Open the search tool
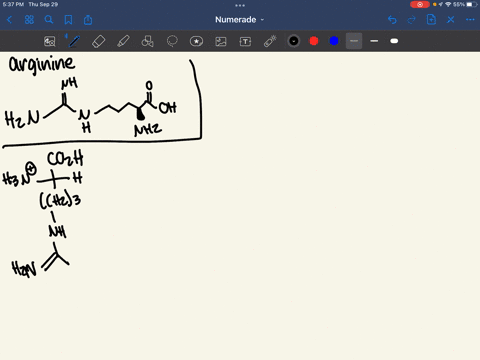The width and height of the screenshot is (480, 360). pyautogui.click(x=49, y=20)
